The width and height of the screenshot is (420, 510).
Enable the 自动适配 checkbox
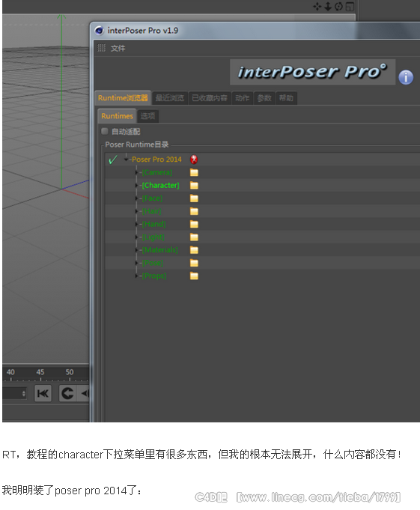105,131
